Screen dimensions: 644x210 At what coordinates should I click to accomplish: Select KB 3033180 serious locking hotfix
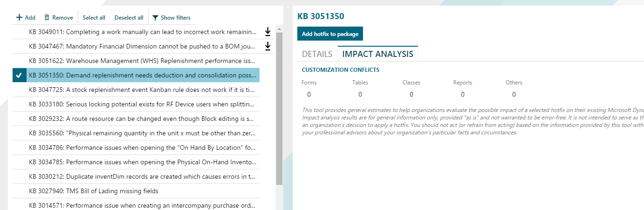coord(142,104)
